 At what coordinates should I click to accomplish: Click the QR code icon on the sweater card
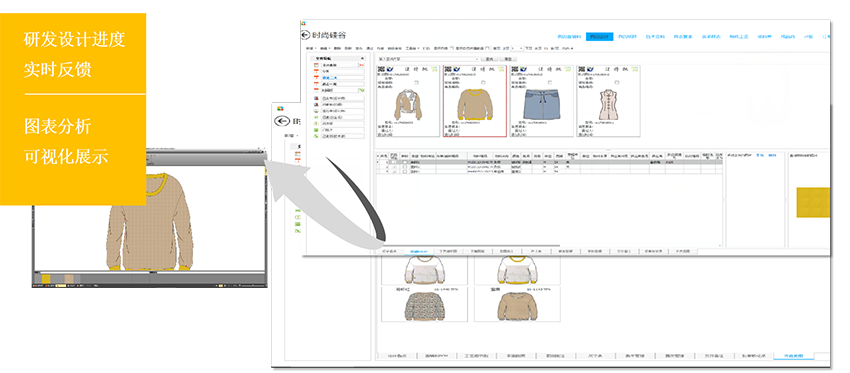point(447,69)
